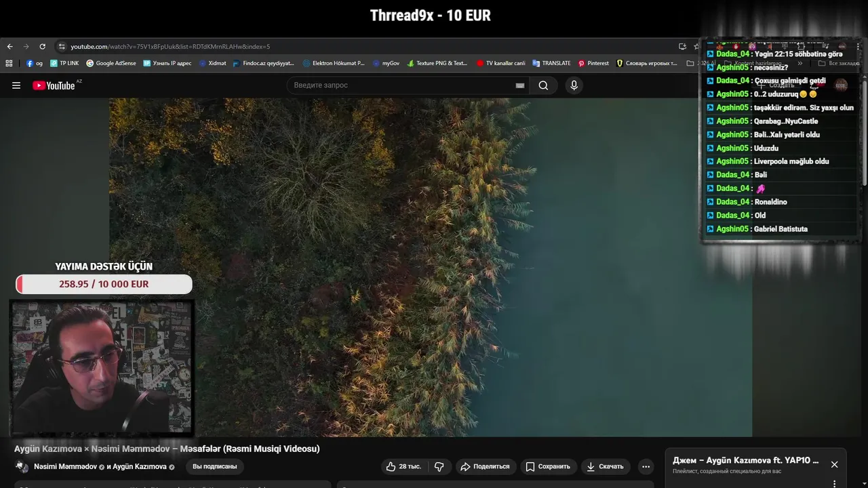This screenshot has width=868, height=488.
Task: Open the og Facebook bookmark
Action: click(35, 63)
